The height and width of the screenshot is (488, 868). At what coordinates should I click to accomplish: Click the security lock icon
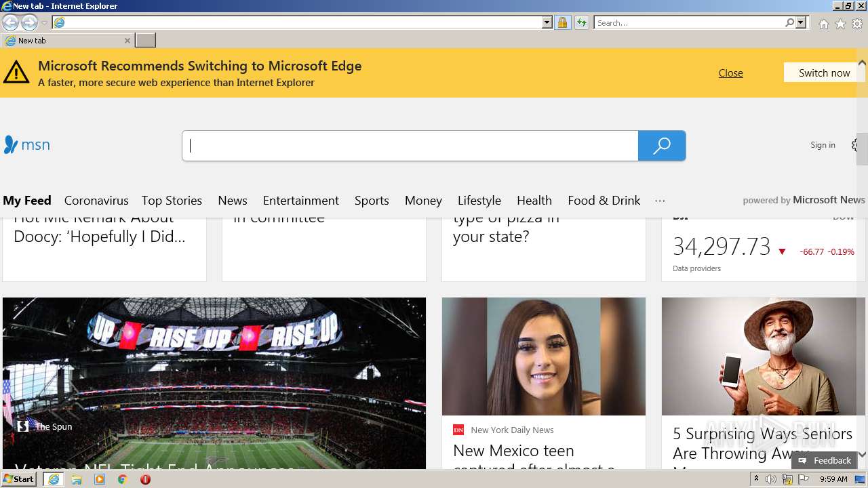pos(562,22)
